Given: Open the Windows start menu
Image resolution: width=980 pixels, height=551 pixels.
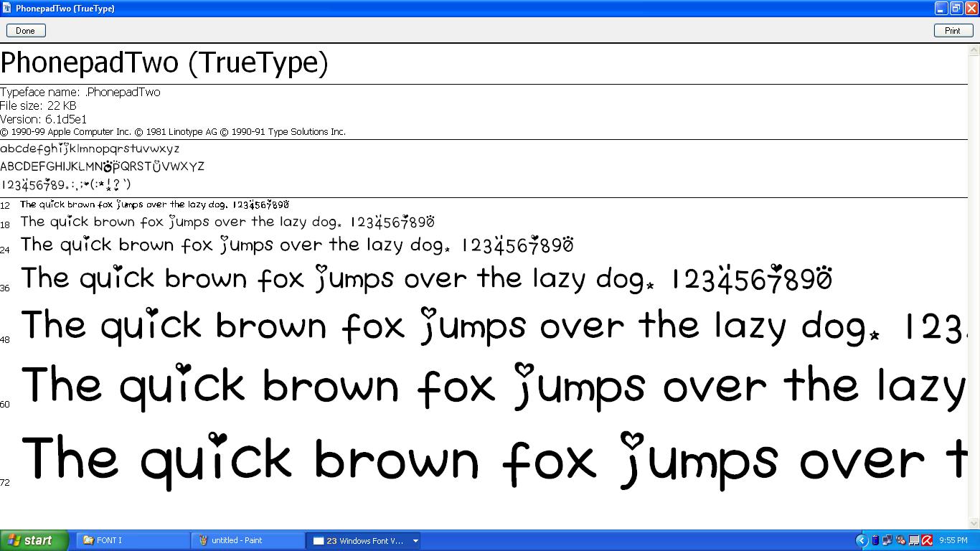Looking at the screenshot, I should [34, 540].
